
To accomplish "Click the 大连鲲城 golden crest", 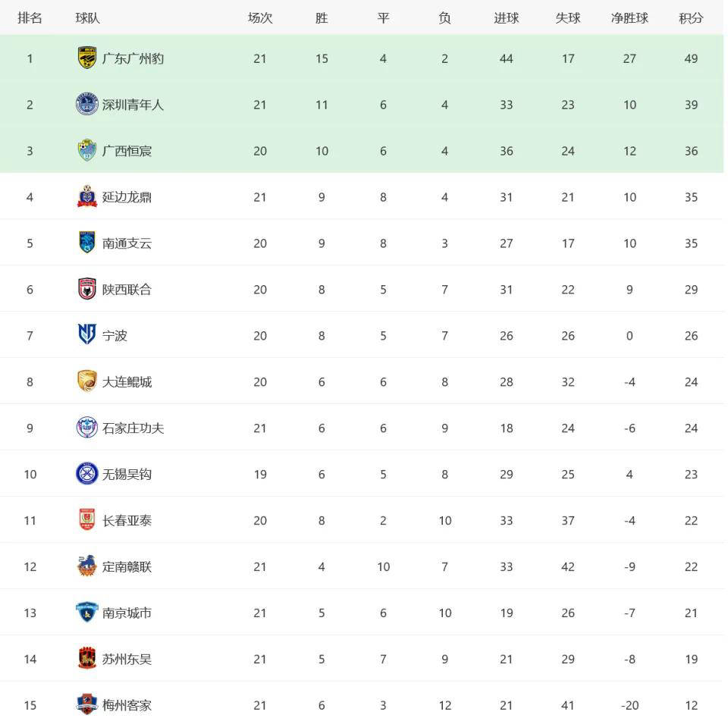I will point(86,381).
